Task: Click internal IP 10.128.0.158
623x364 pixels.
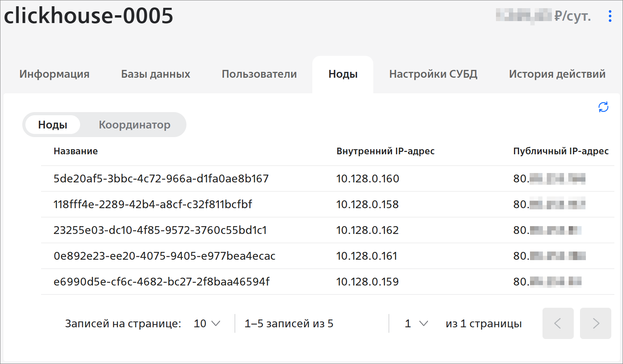Action: click(367, 204)
